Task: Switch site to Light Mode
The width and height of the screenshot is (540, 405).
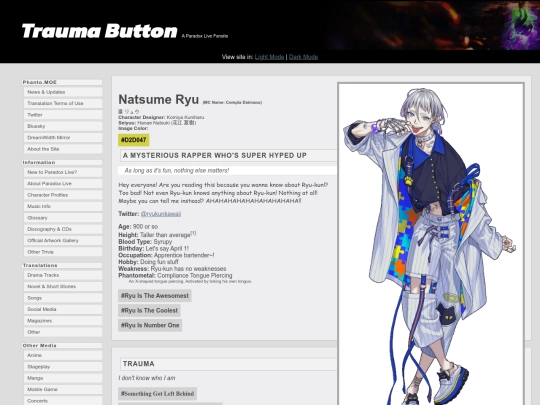Action: tap(269, 57)
